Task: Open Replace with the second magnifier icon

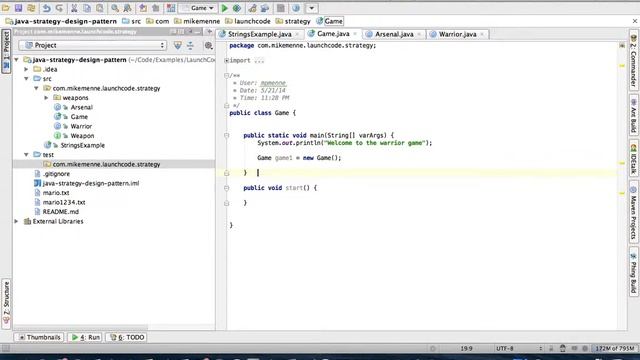Action: 127,8
